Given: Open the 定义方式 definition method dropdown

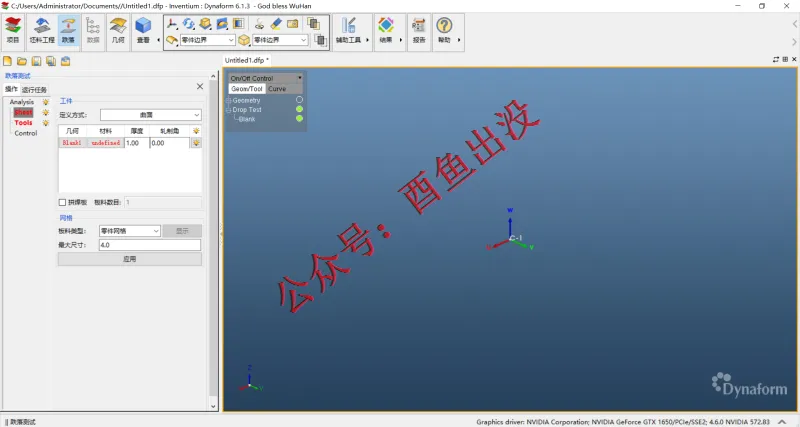Looking at the screenshot, I should coord(151,115).
